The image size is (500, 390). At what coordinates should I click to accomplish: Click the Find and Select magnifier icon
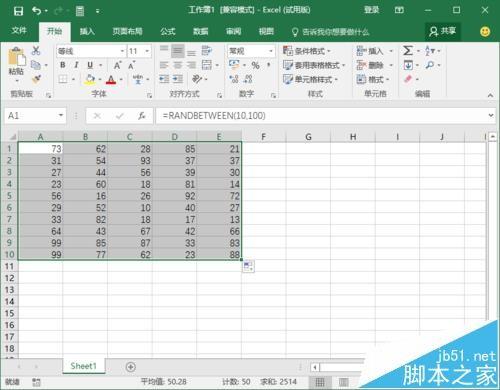pos(430,65)
